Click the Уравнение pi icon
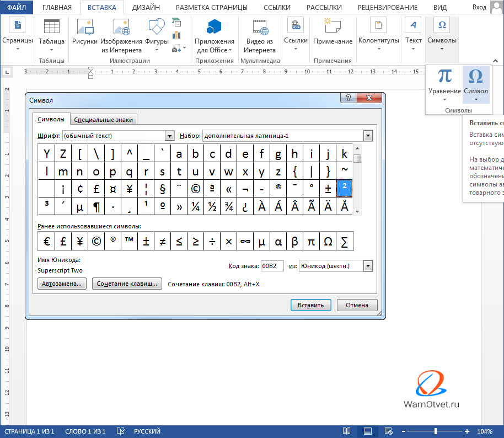 [444, 76]
